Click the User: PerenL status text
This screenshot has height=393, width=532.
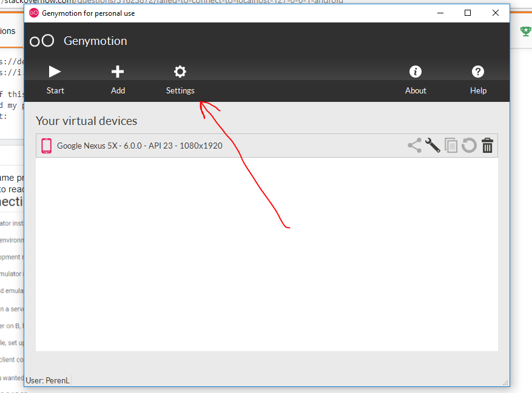[x=47, y=380]
